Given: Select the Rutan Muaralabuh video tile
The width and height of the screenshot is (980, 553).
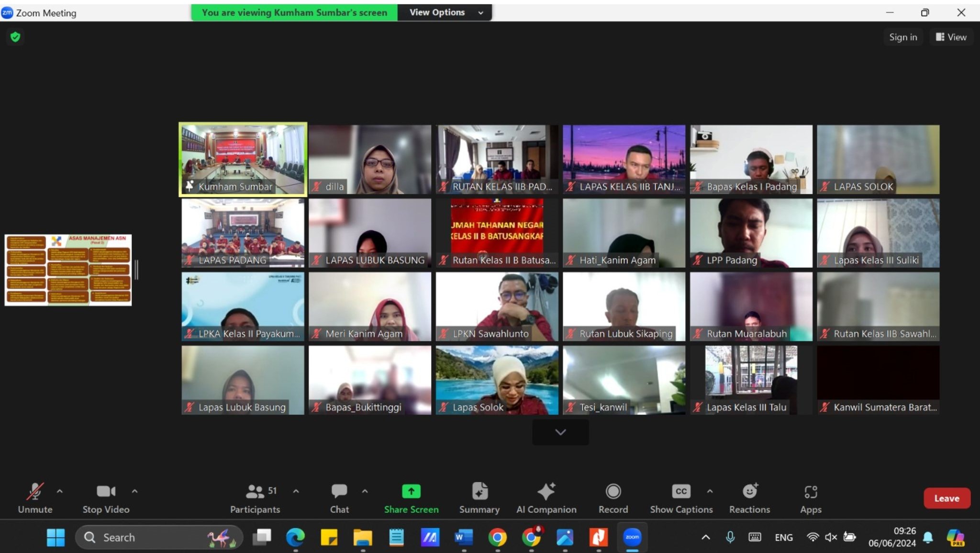Looking at the screenshot, I should [x=751, y=306].
